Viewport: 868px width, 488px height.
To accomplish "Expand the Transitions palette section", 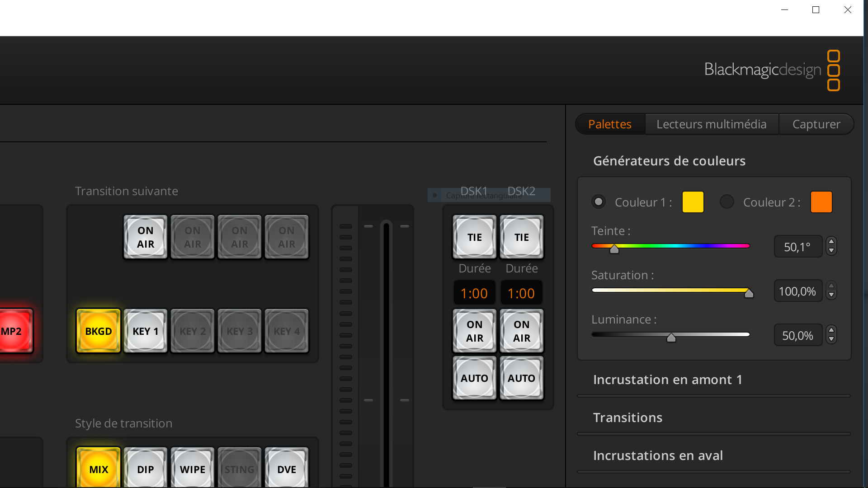I will [x=627, y=418].
